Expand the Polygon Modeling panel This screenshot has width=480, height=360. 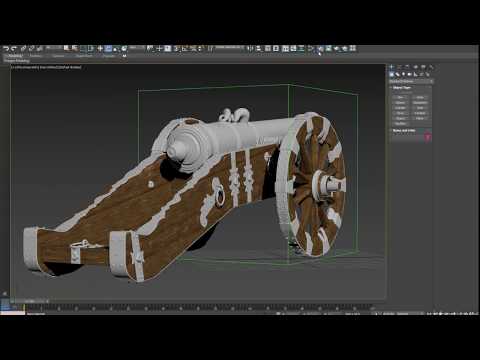[x=17, y=61]
